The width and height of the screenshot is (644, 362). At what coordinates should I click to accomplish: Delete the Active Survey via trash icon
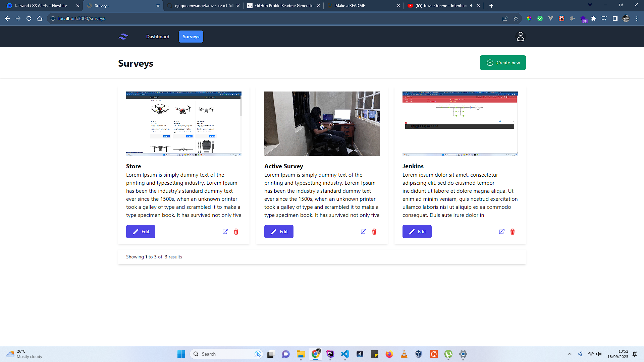click(374, 232)
